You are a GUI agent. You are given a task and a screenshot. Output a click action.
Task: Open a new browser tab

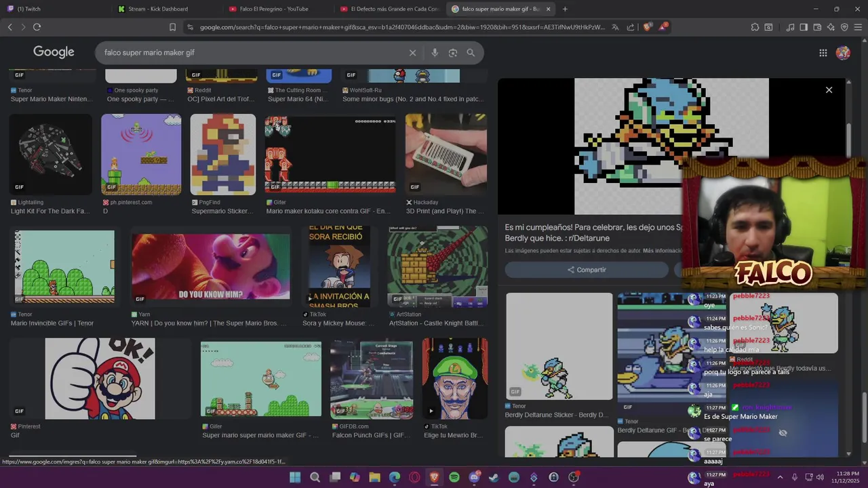565,9
